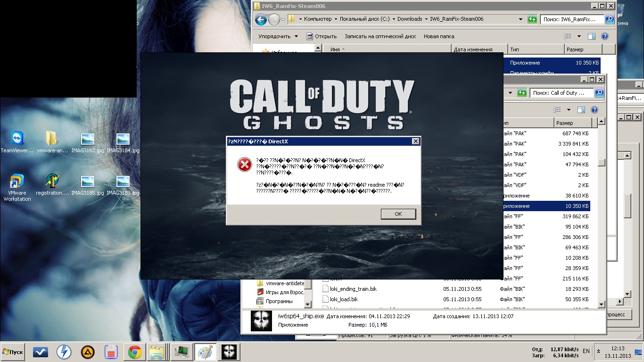
Task: Select IMAG3182.jpg on the desktop
Action: [x=88, y=142]
